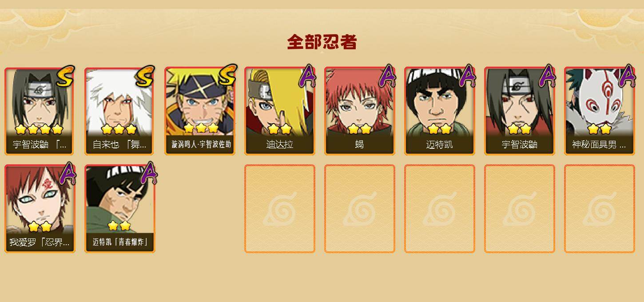This screenshot has width=644, height=302.
Task: Click the A rank badge on 迪达拉
Action: coord(307,76)
